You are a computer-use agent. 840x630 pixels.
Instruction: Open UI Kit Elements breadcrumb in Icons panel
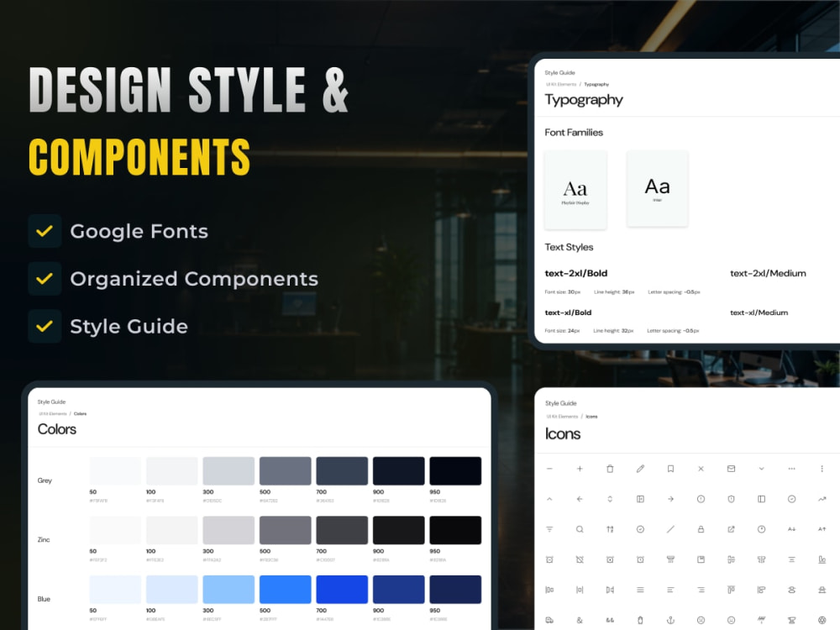click(562, 417)
